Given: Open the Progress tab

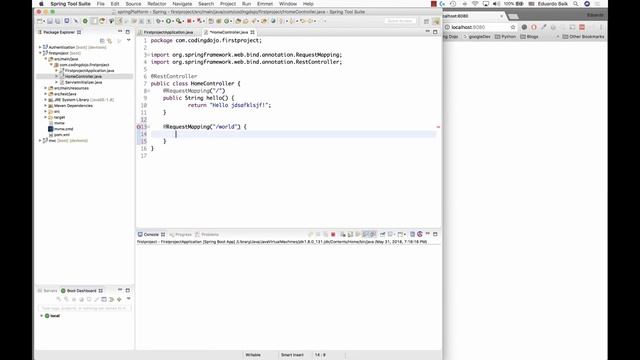Looking at the screenshot, I should pyautogui.click(x=180, y=234).
